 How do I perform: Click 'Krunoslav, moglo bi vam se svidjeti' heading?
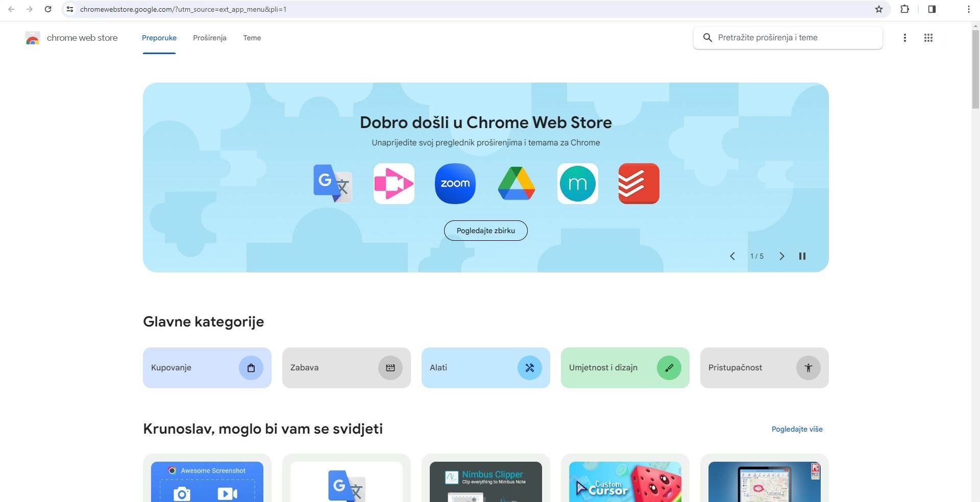(263, 429)
